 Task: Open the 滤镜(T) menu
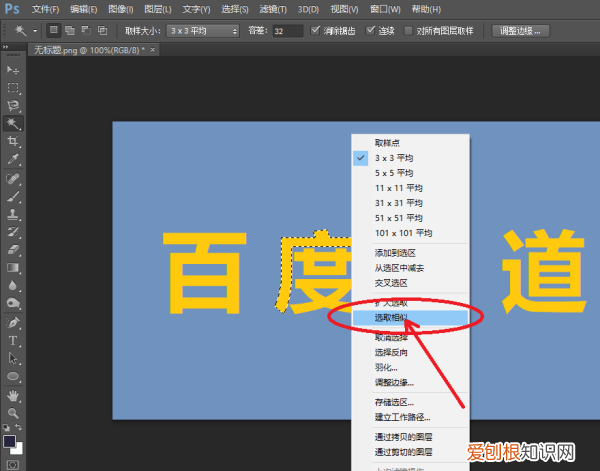click(273, 9)
